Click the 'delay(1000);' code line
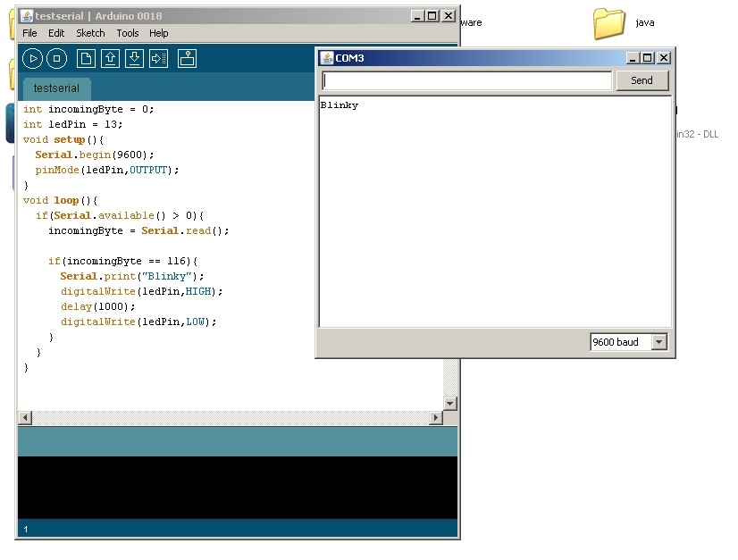This screenshot has height=560, width=738. click(x=98, y=307)
